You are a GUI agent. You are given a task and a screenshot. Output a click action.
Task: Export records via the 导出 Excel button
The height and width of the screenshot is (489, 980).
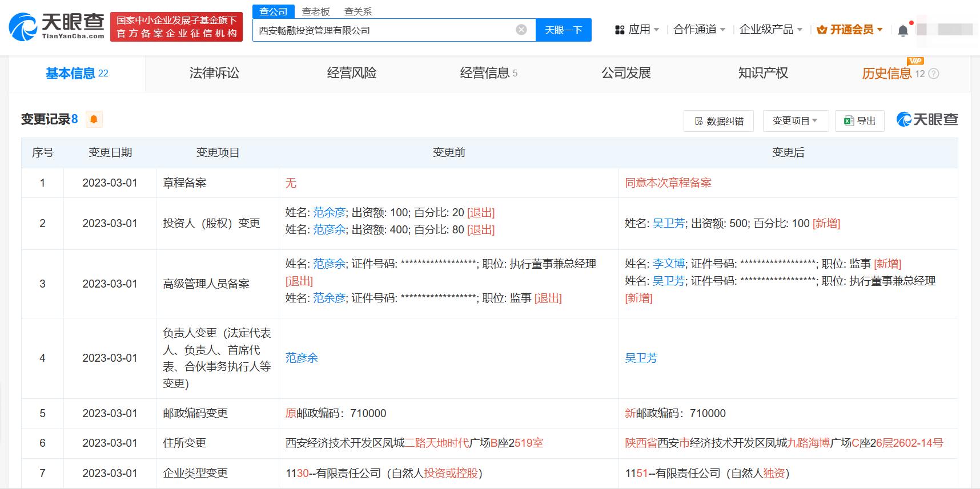click(859, 121)
